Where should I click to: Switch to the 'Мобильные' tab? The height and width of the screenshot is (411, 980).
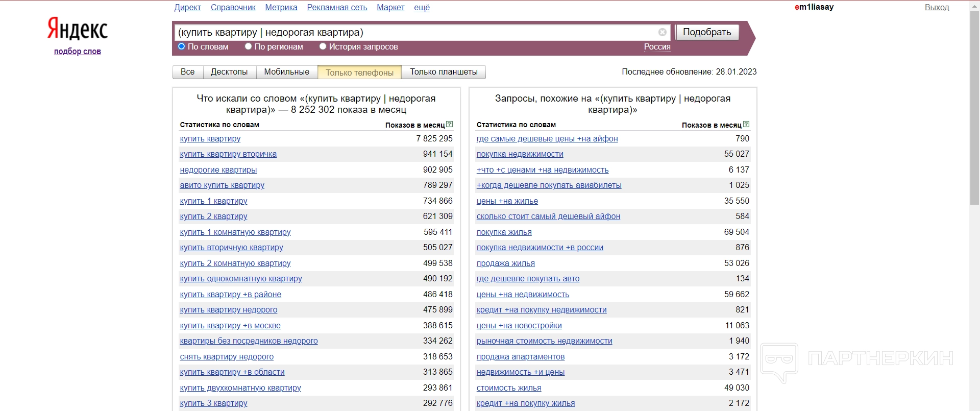click(286, 72)
